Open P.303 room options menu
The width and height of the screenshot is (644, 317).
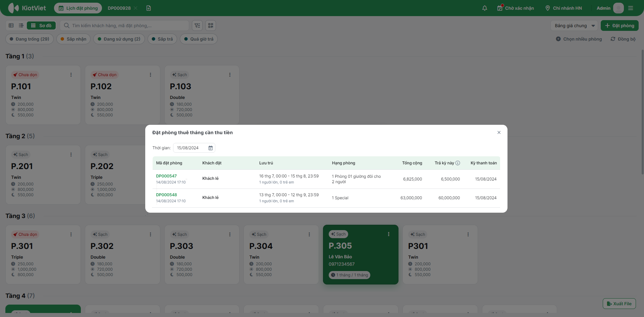pyautogui.click(x=230, y=234)
